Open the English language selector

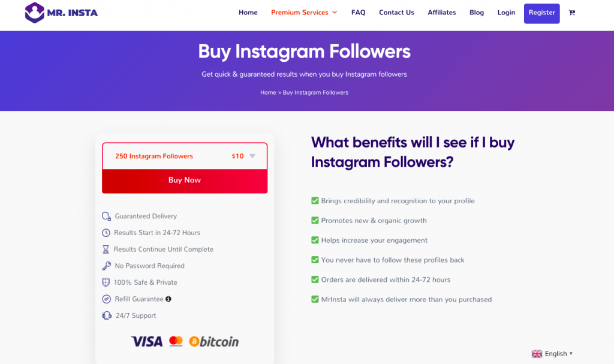tap(552, 354)
